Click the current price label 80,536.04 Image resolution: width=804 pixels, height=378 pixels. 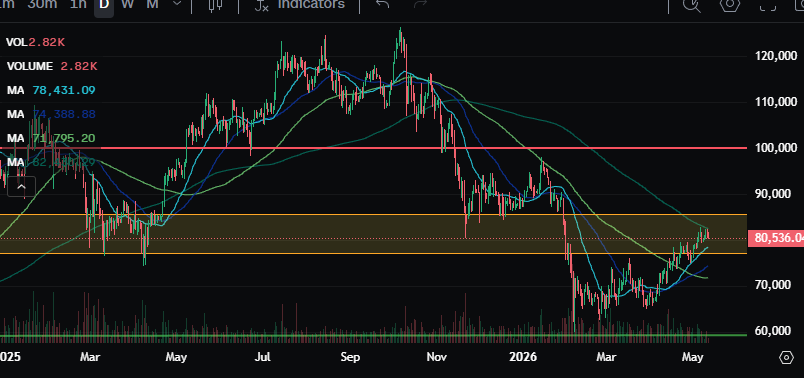(776, 238)
